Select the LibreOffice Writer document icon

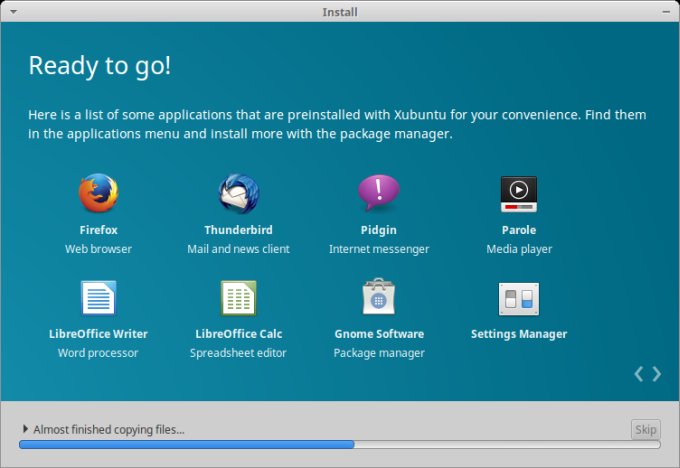98,298
